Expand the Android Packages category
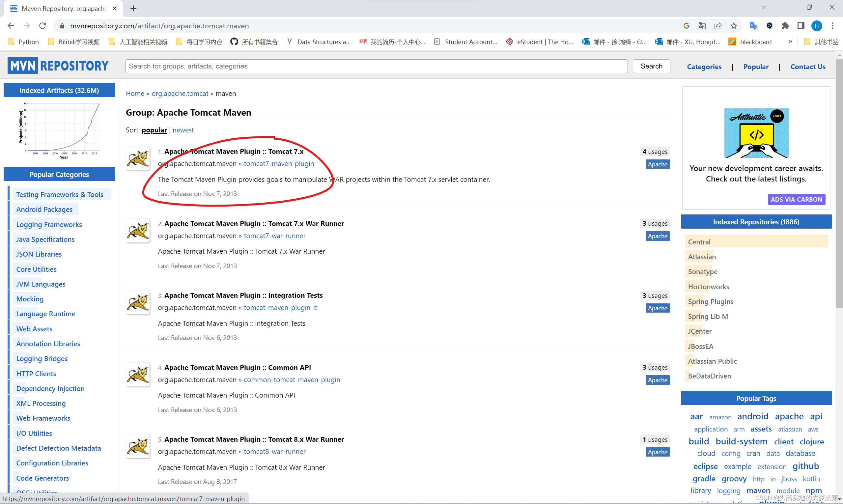Viewport: 843px width, 504px height. (x=44, y=209)
